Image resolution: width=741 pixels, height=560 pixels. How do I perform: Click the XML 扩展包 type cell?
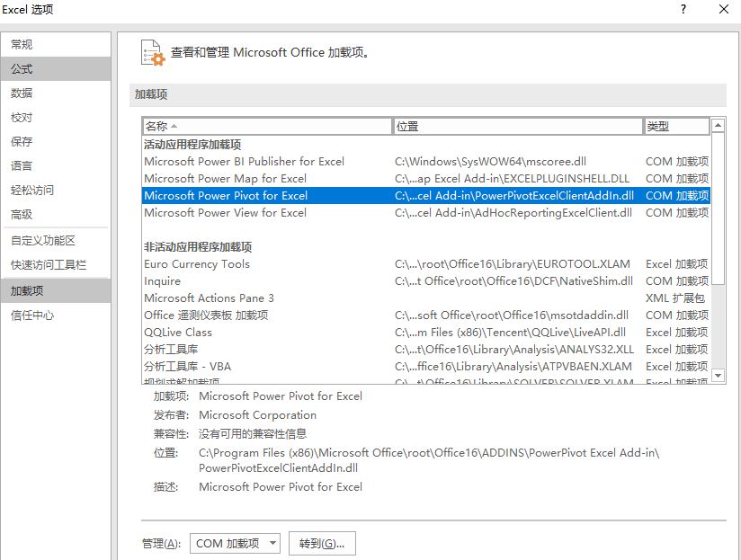674,298
